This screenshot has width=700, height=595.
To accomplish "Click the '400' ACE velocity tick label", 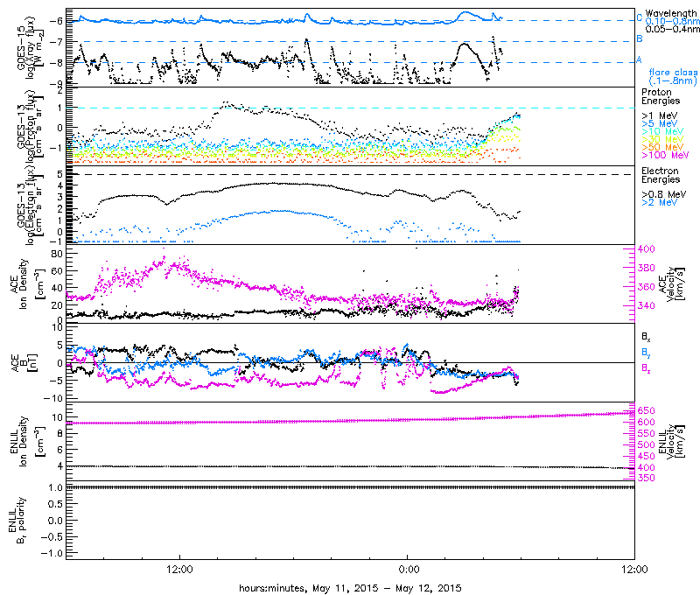I will 646,249.
